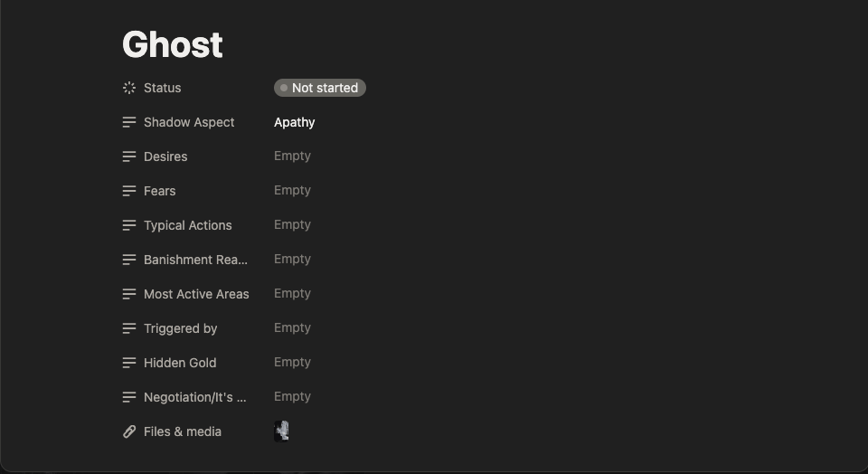Click the Ghost page title

pos(172,44)
